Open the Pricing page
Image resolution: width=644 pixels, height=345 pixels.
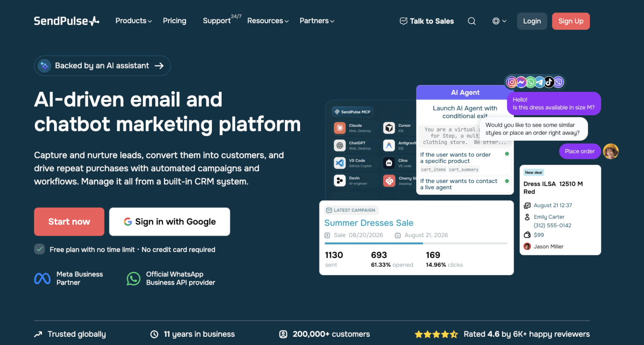pos(175,21)
